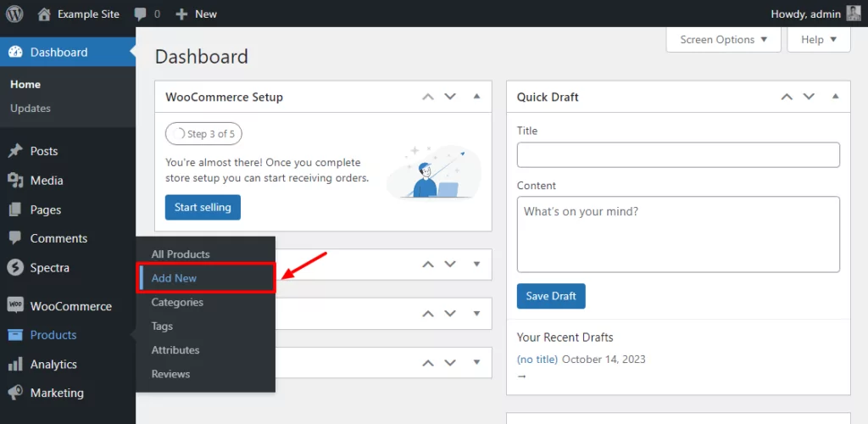
Task: Click the Analytics bar chart icon
Action: pyautogui.click(x=15, y=365)
